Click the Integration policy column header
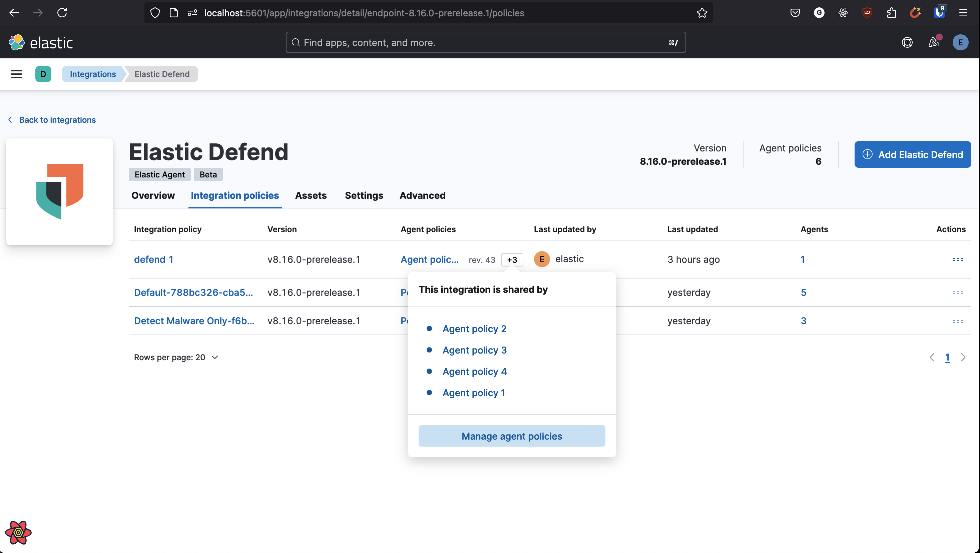 (x=168, y=229)
